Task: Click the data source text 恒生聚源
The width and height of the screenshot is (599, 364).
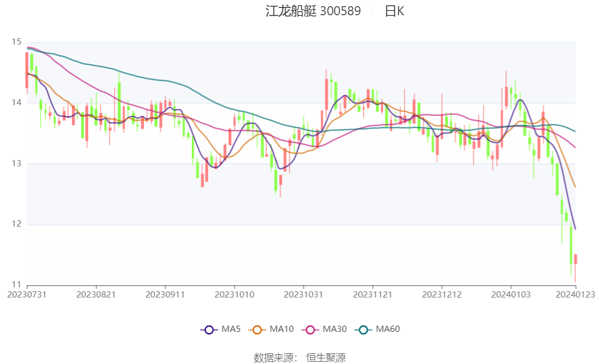Action: pos(326,358)
